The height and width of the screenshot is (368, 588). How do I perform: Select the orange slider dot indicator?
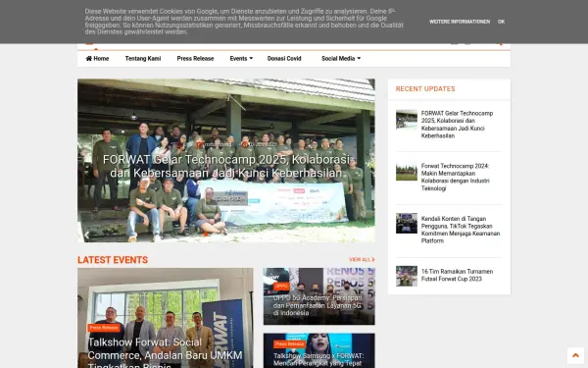coord(206,234)
